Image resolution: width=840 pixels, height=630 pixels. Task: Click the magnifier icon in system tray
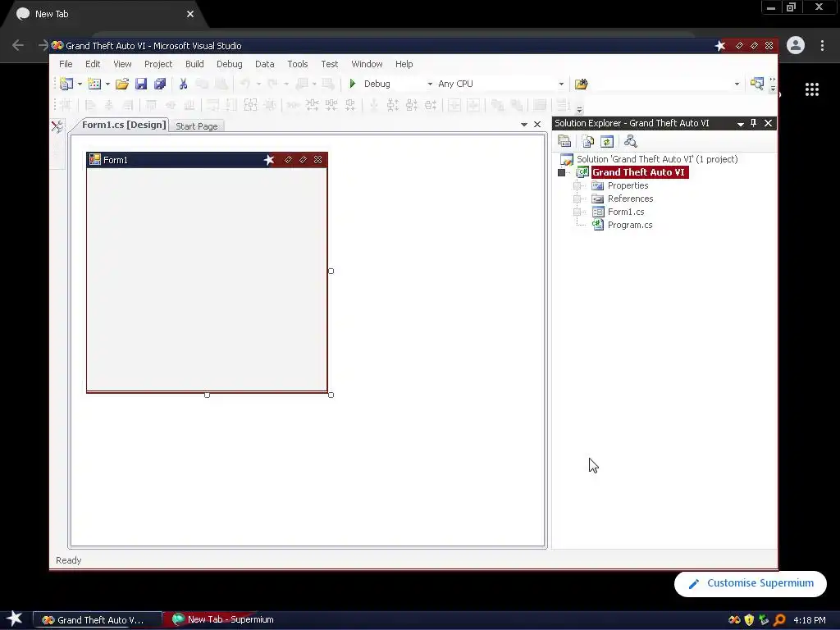point(779,620)
